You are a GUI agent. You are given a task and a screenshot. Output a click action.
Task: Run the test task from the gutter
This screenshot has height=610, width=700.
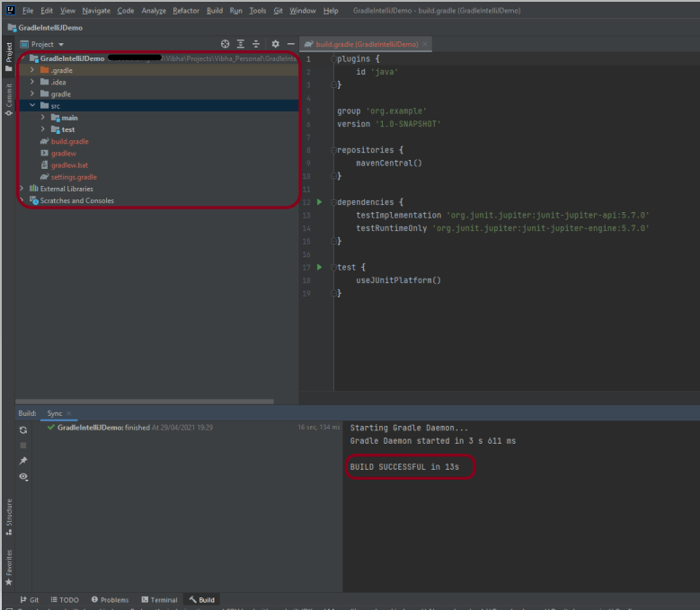[x=319, y=268]
